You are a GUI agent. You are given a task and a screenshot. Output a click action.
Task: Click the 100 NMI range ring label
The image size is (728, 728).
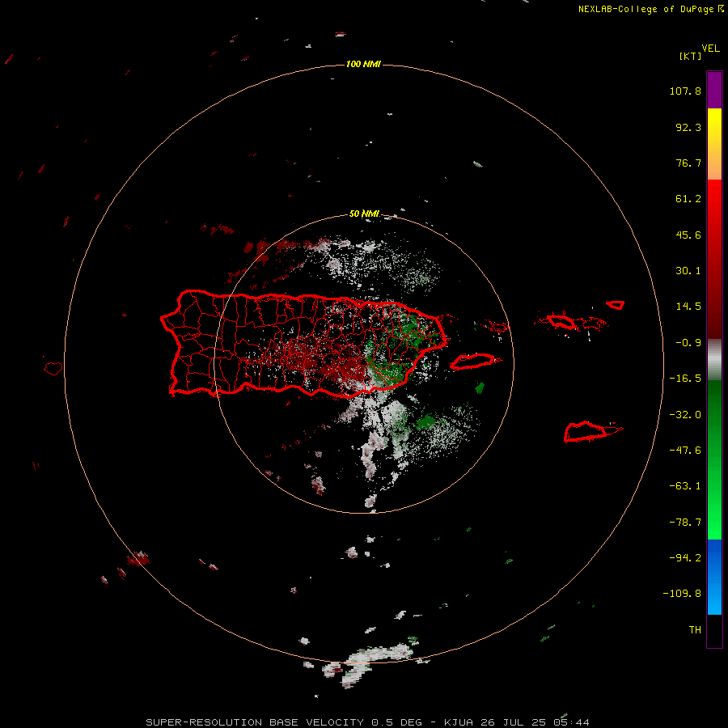click(x=363, y=64)
